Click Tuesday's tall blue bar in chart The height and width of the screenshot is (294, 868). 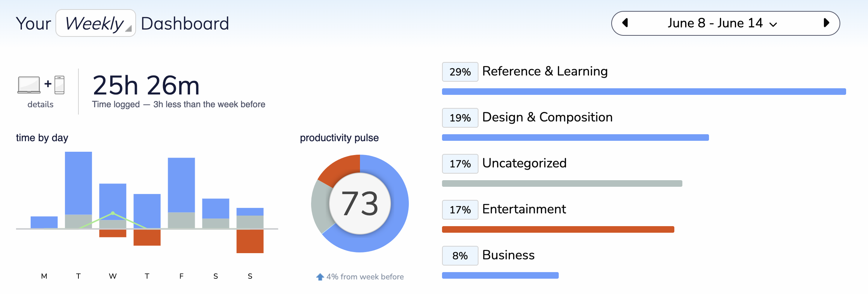click(78, 183)
